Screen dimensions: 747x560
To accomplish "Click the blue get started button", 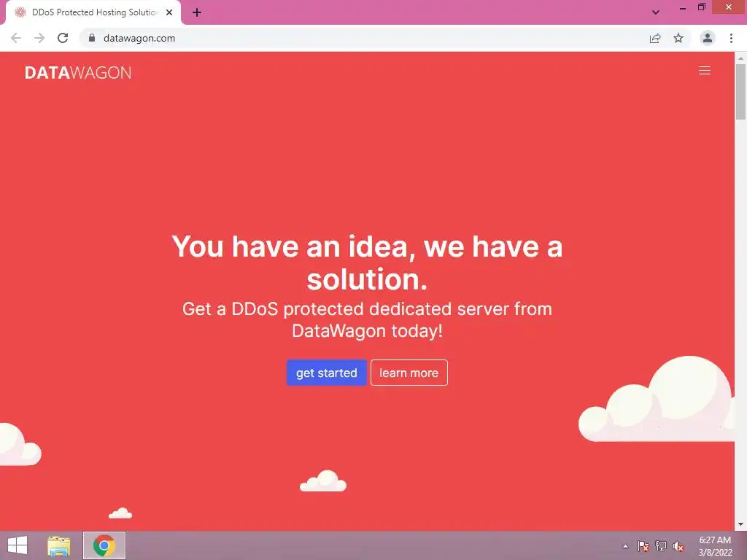I will click(326, 373).
